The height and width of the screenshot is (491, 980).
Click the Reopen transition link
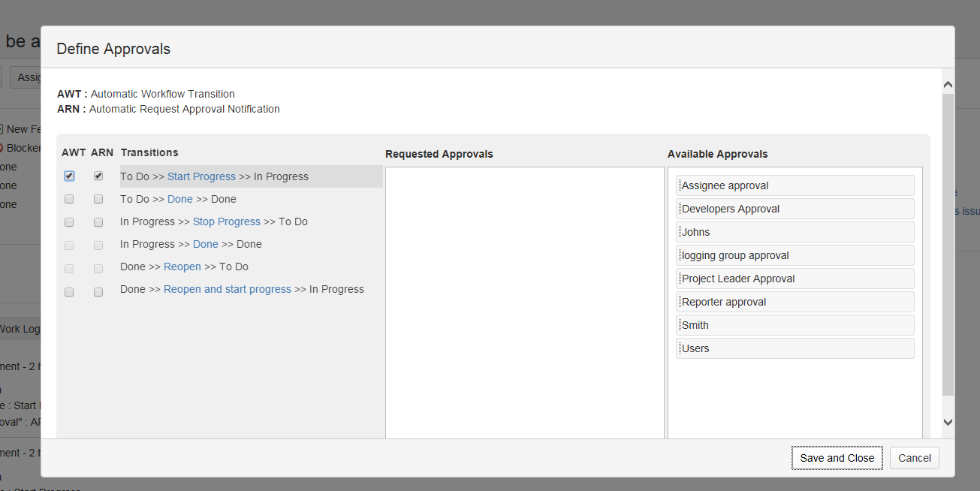click(182, 267)
